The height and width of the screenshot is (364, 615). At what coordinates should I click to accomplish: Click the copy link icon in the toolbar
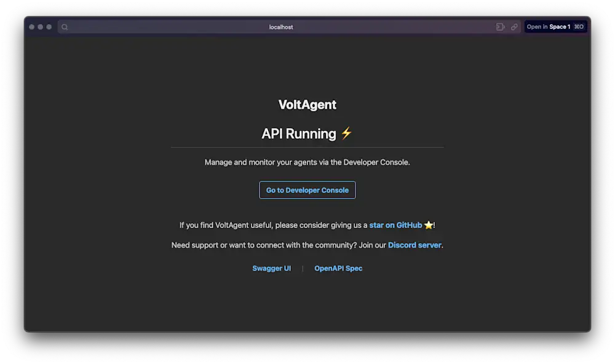coord(514,26)
